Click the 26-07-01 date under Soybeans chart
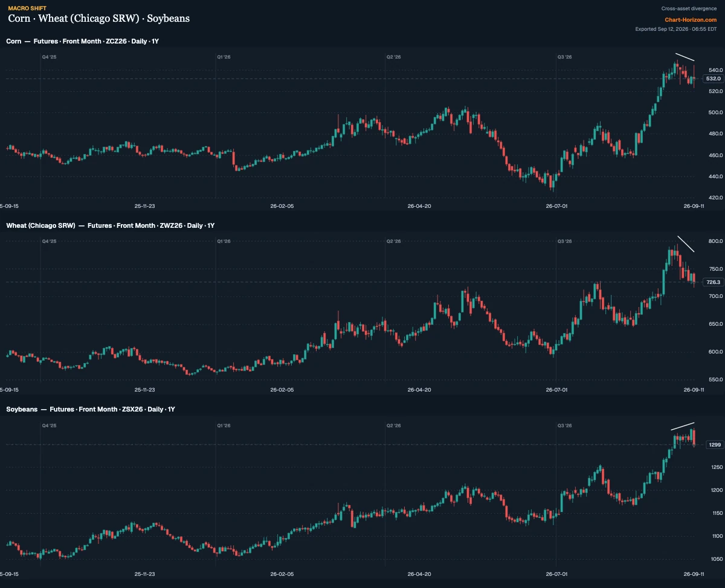Screen dimensions: 725x588 tap(556, 574)
